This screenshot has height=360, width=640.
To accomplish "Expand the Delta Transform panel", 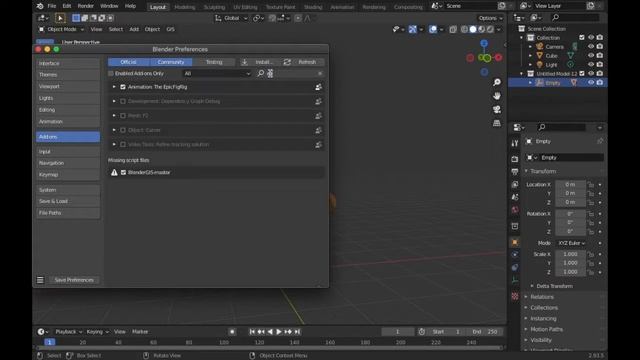I will 554,286.
